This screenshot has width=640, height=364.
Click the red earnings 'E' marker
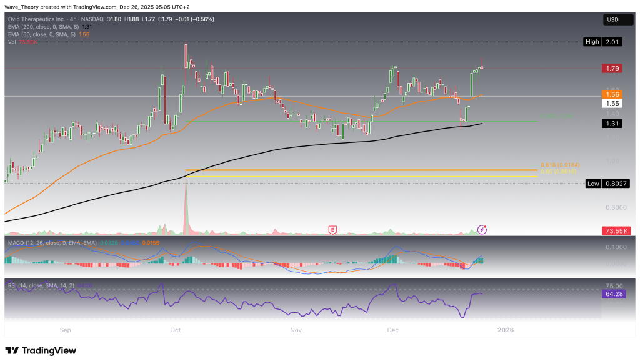coord(332,230)
